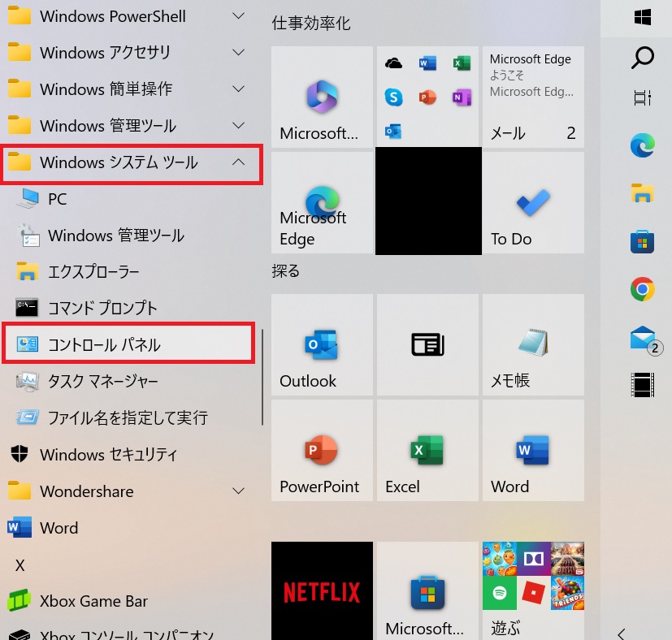Open the メモ帳 tile
Image resolution: width=672 pixels, height=640 pixels.
coord(533,344)
